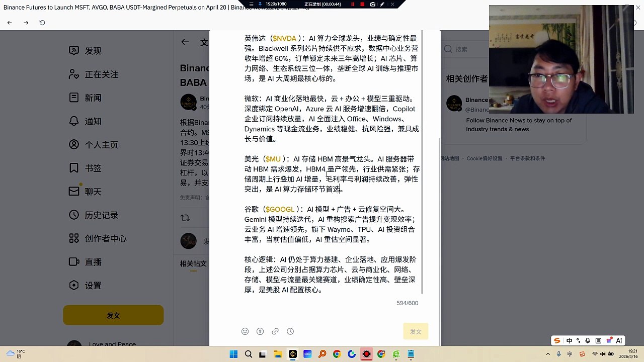
Task: Open 网站地图 footer link
Action: (x=450, y=158)
